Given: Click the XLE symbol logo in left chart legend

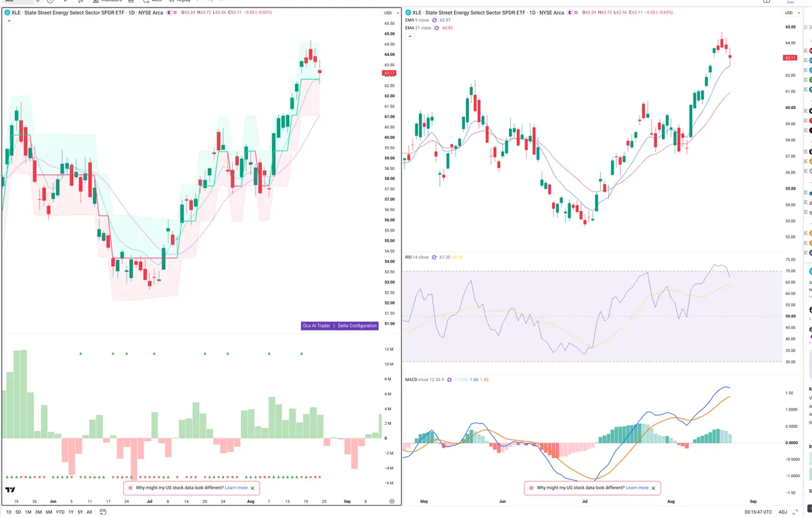Looking at the screenshot, I should pyautogui.click(x=7, y=12).
